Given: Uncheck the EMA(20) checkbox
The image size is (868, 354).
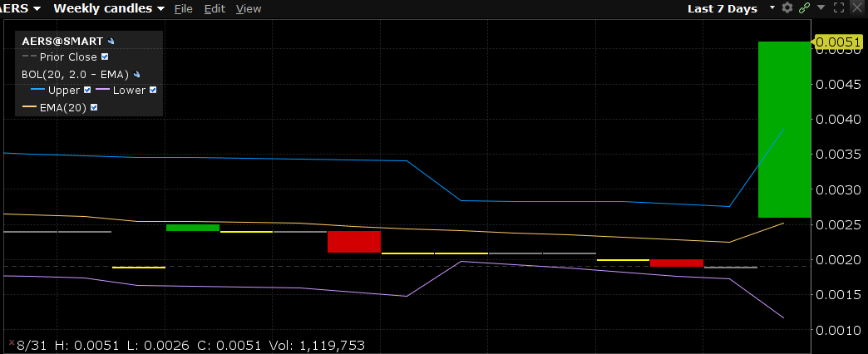Looking at the screenshot, I should coord(94,107).
